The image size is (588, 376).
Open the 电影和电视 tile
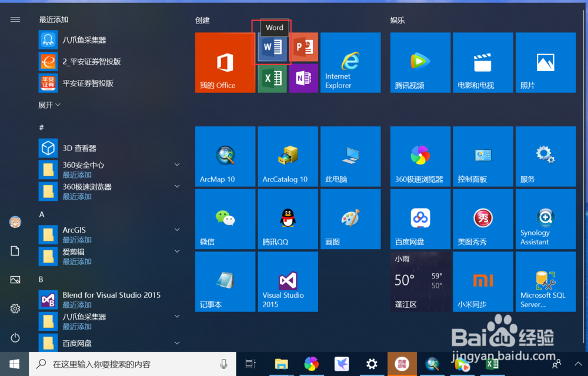pos(483,62)
